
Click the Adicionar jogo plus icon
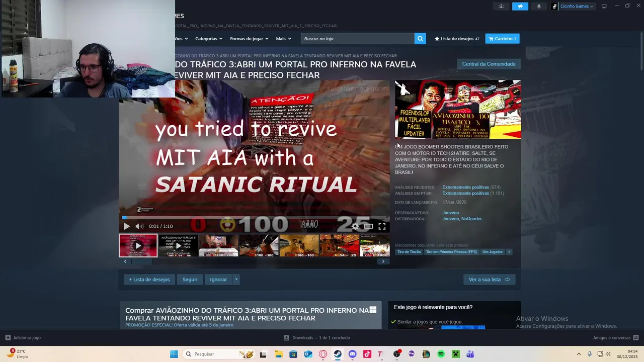[x=8, y=337]
